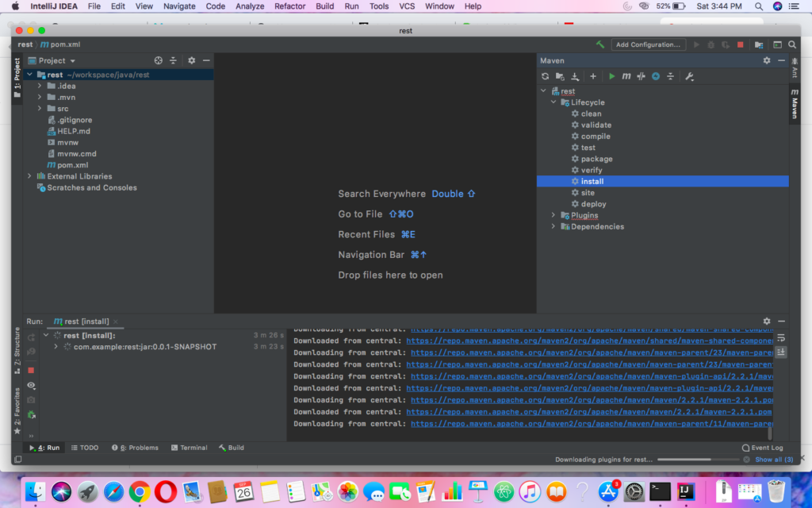This screenshot has width=812, height=508.
Task: Open Run panel gear settings
Action: [x=767, y=321]
